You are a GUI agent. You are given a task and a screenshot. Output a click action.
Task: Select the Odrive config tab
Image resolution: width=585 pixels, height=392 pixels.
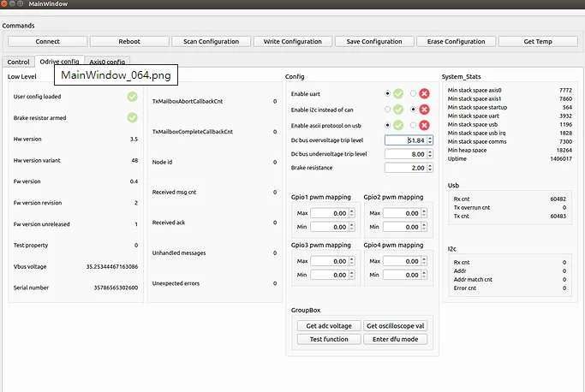(59, 61)
